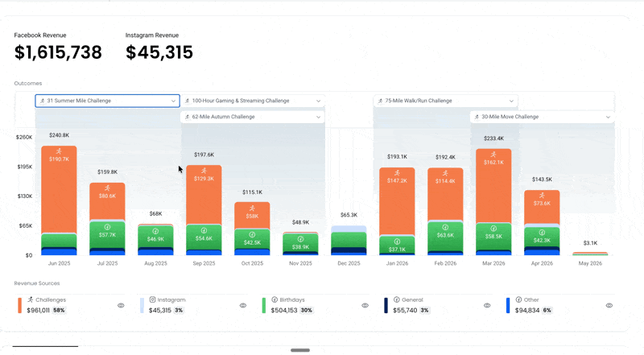Image resolution: width=644 pixels, height=355 pixels.
Task: Click Facebook icon in Jul 2025 green segment
Action: point(107,227)
